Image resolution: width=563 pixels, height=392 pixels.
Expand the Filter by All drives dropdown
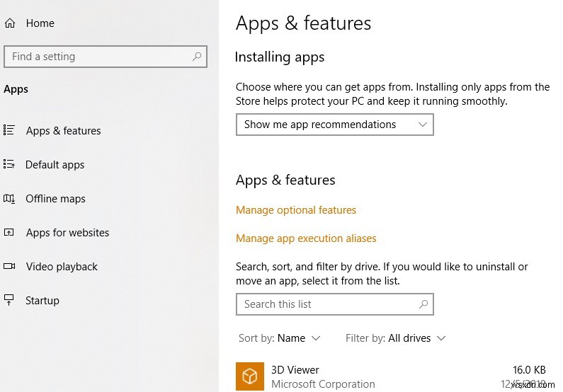coord(395,338)
